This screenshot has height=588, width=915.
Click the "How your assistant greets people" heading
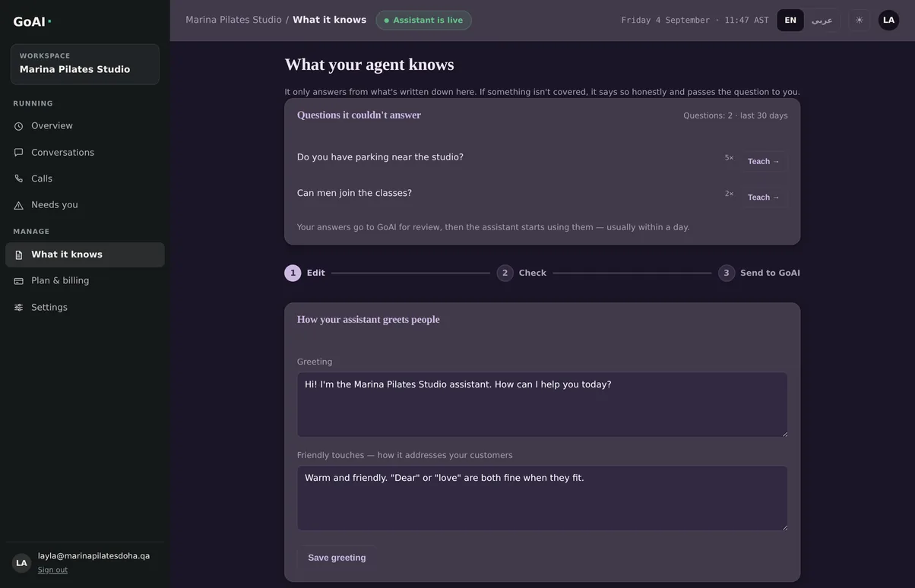tap(368, 320)
